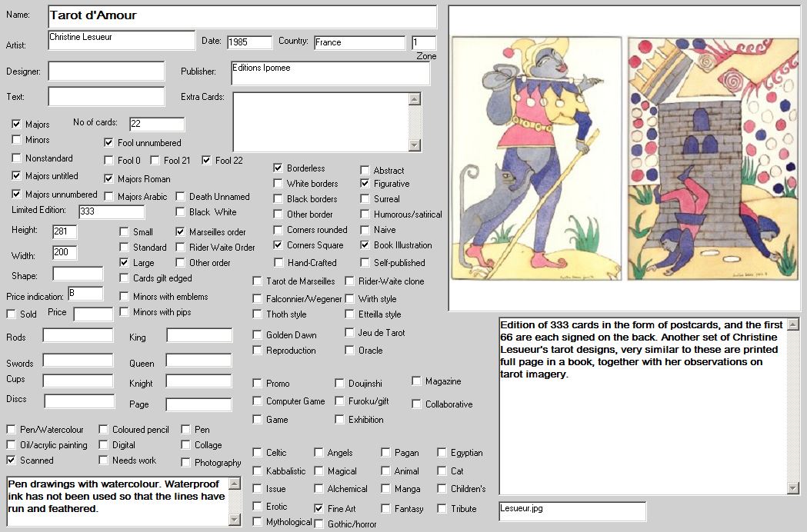The height and width of the screenshot is (532, 807).
Task: Select the Date field showing 1985
Action: click(249, 42)
